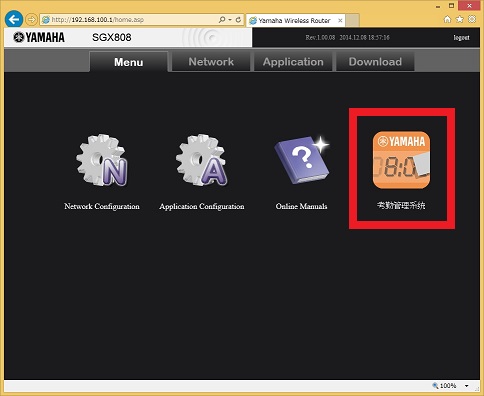
Task: Open the new blank tab button
Action: tap(353, 20)
